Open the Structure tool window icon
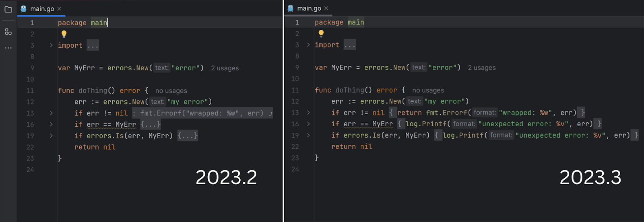Viewport: 644px width, 222px height. point(8,31)
